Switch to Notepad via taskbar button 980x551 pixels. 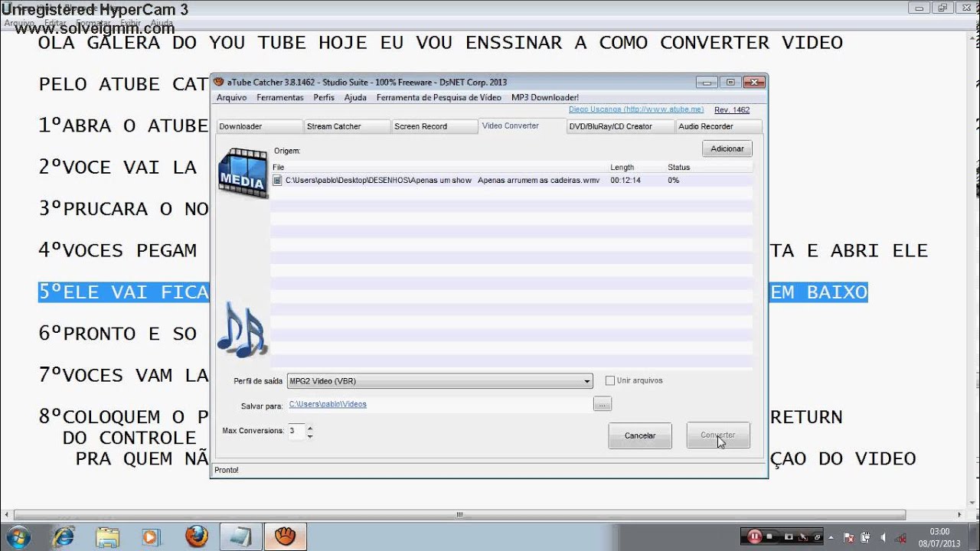tap(240, 536)
